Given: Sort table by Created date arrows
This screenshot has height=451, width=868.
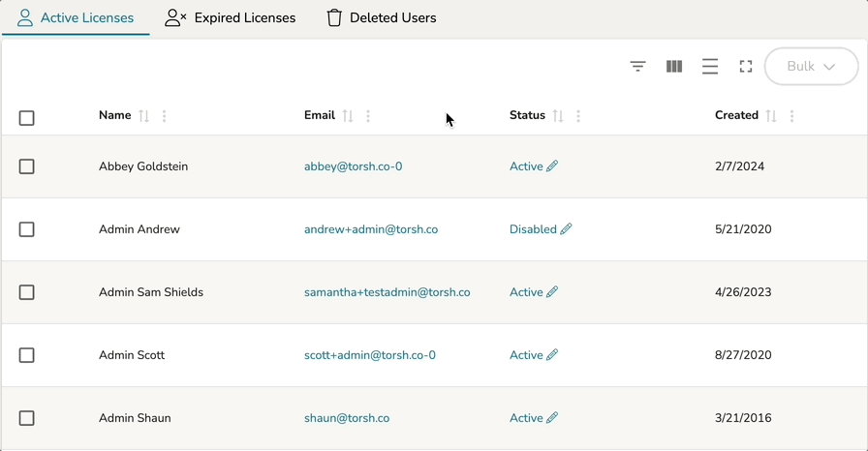Looking at the screenshot, I should [x=771, y=116].
